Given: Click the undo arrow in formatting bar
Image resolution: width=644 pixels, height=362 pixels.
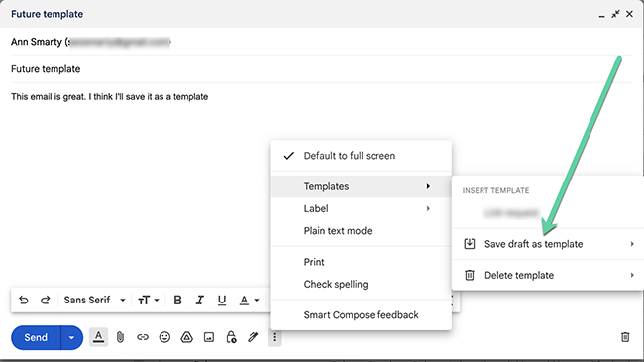Looking at the screenshot, I should pyautogui.click(x=24, y=300).
